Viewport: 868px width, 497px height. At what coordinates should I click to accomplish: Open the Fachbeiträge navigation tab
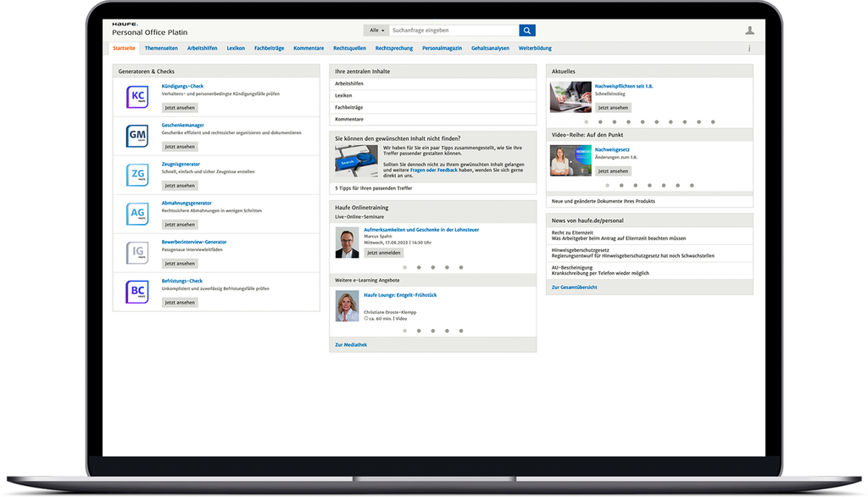tap(269, 48)
